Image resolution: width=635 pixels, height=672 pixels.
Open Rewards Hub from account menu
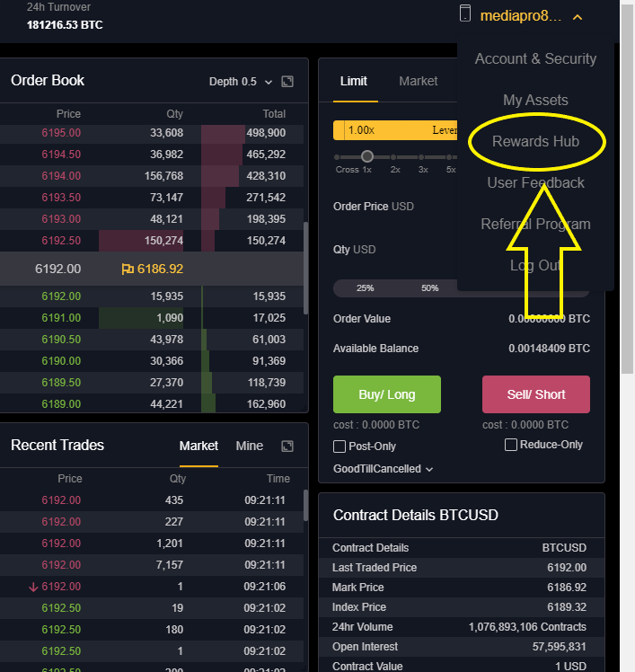click(535, 141)
